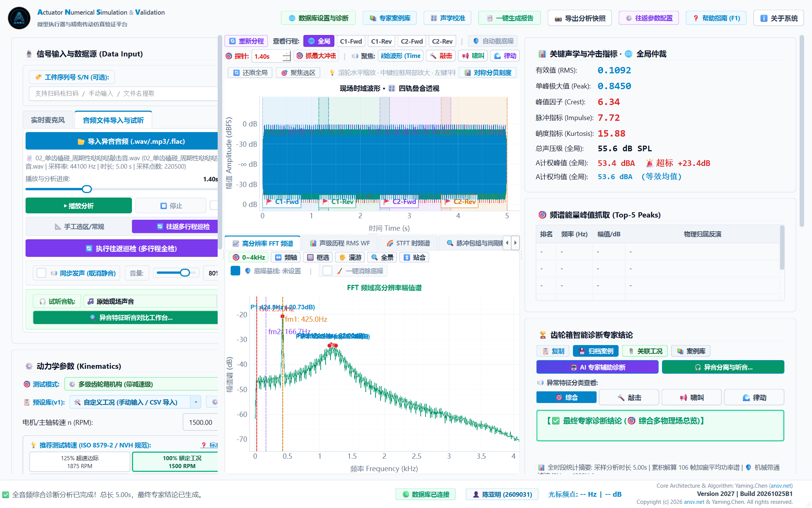Activate the 框选 box-select tool
The width and height of the screenshot is (812, 508).
pos(318,257)
